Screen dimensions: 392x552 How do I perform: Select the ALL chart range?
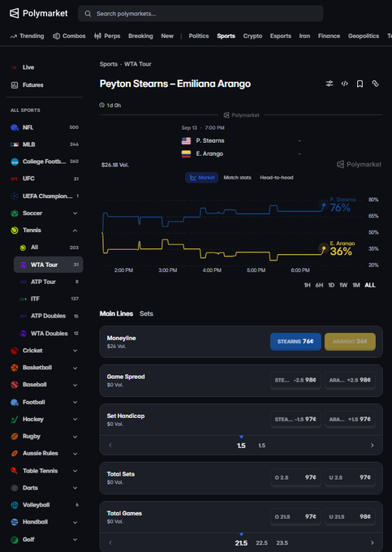(370, 285)
